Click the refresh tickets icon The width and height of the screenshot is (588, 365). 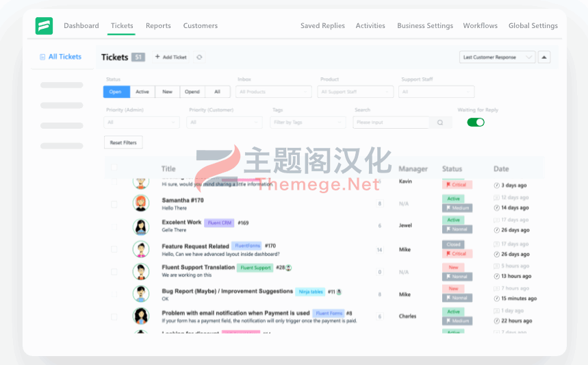pos(199,57)
